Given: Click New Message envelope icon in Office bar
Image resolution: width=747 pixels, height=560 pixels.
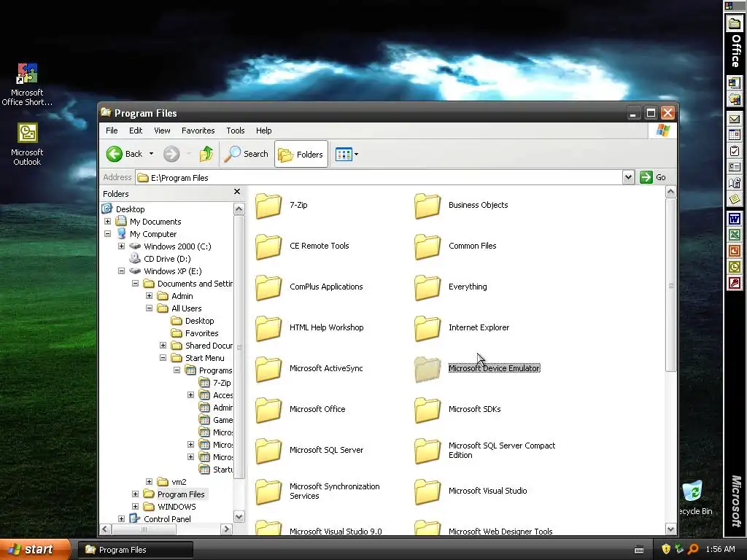Looking at the screenshot, I should tap(734, 119).
